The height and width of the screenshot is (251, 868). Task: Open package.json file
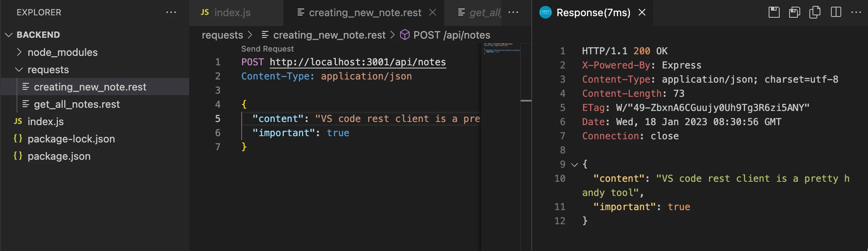coord(59,156)
